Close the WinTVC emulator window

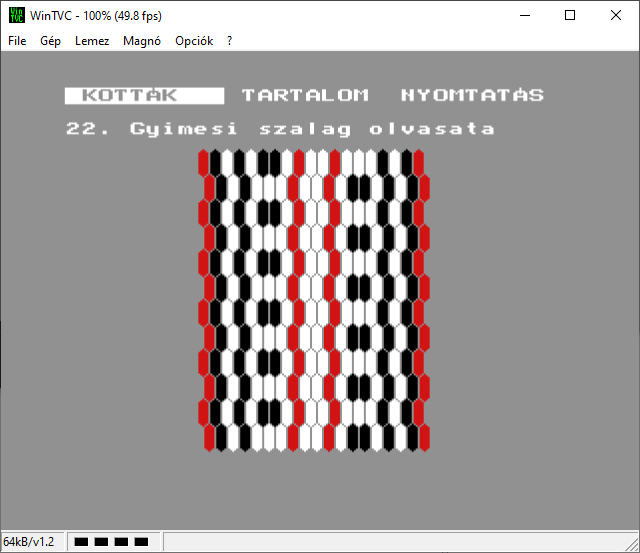pyautogui.click(x=615, y=15)
